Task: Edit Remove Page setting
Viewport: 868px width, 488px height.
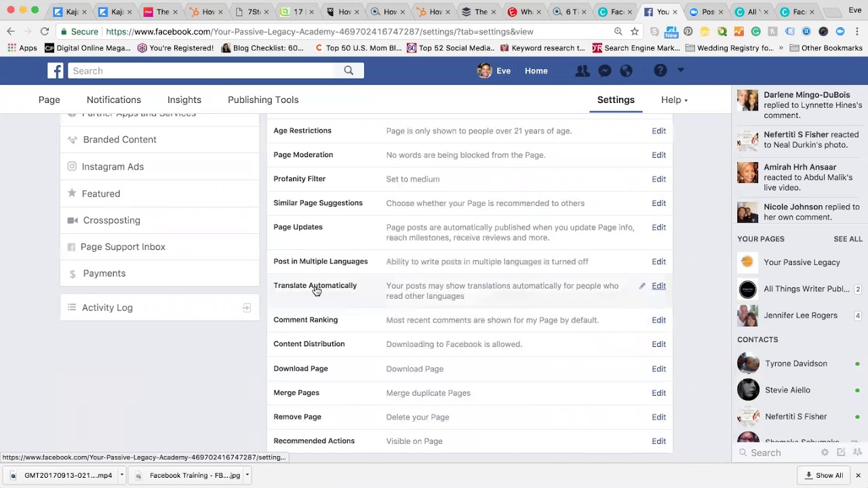Action: (x=658, y=417)
